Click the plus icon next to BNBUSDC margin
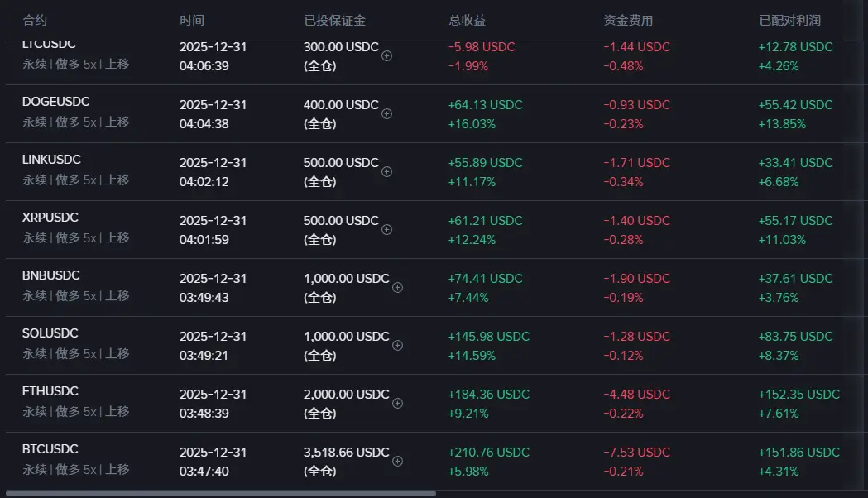The image size is (868, 498). pos(397,288)
